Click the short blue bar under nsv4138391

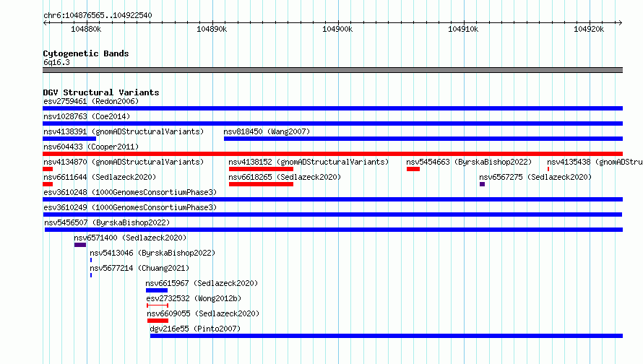69,139
